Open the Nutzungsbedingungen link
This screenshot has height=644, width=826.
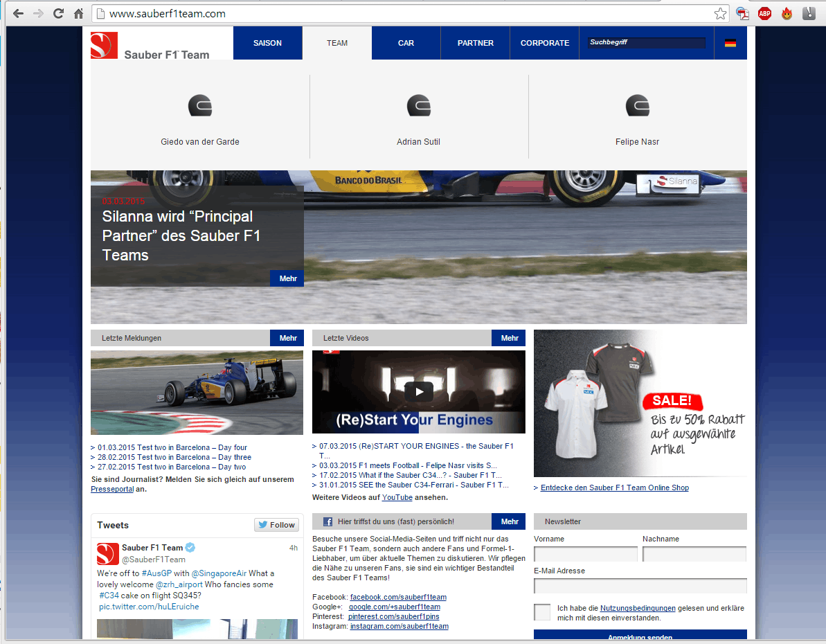(638, 608)
